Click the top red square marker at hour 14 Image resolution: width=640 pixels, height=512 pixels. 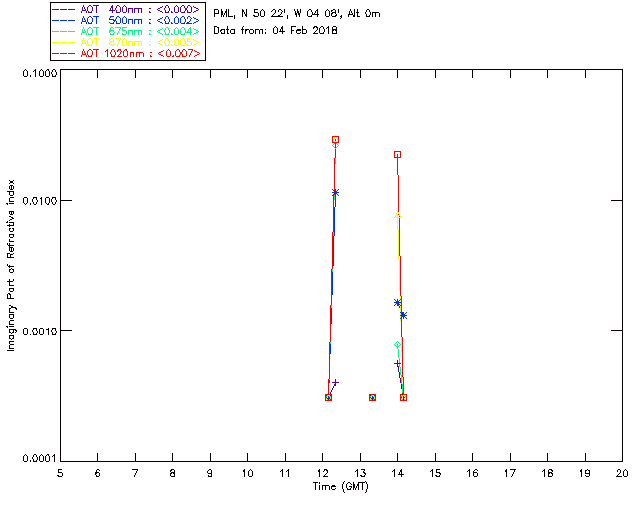398,155
